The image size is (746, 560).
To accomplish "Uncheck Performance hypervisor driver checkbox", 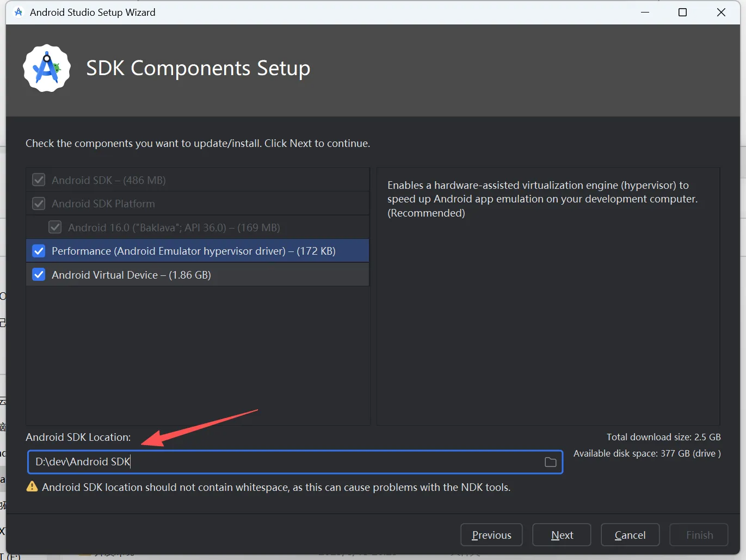I will [x=39, y=251].
